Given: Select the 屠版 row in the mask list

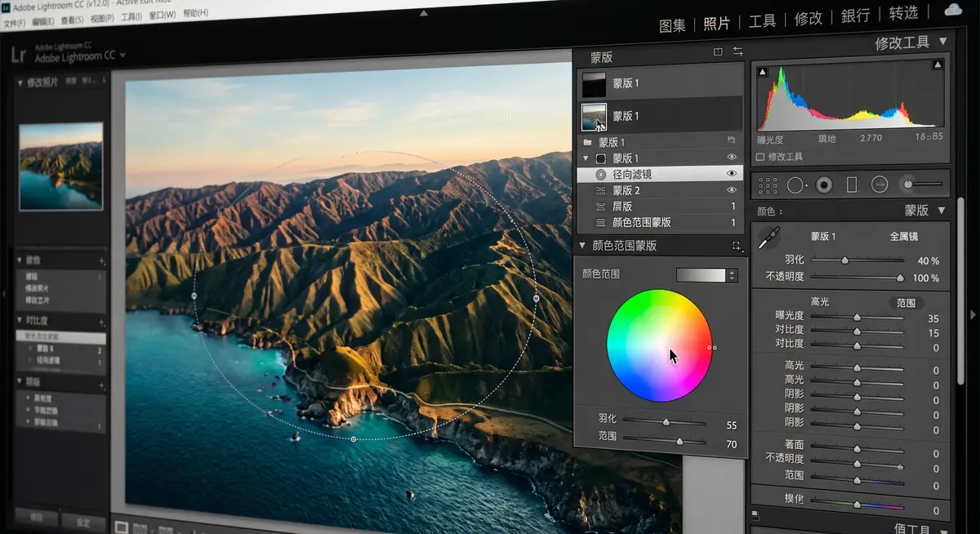Looking at the screenshot, I should (660, 207).
